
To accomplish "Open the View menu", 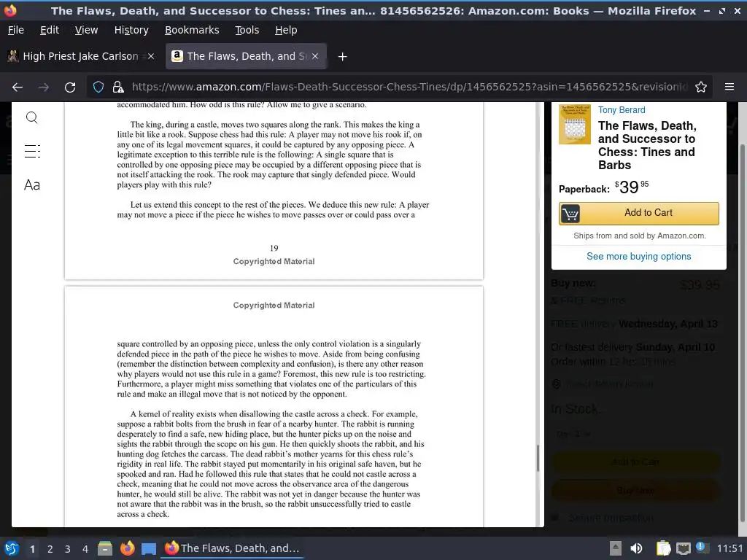I will pos(86,30).
